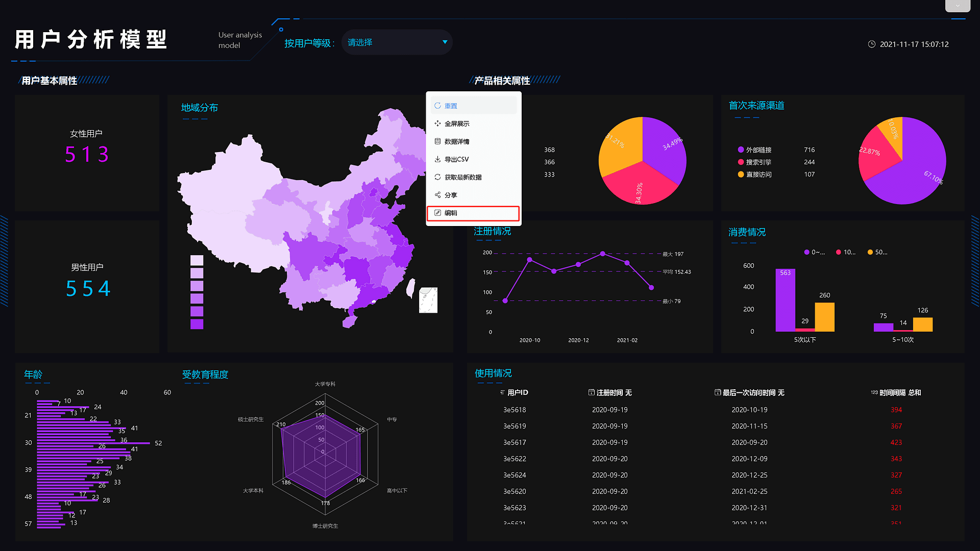
Task: Click the 3e5622 user ID cell
Action: (x=514, y=459)
